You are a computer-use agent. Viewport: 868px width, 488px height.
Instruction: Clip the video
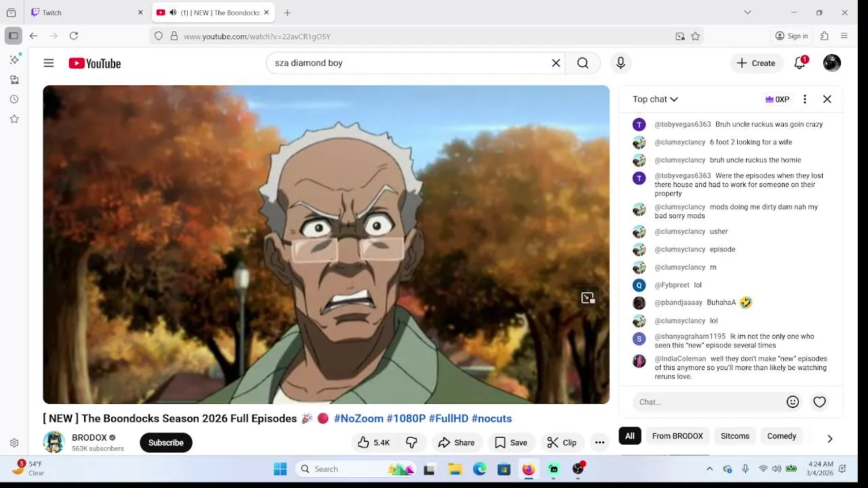tap(561, 443)
